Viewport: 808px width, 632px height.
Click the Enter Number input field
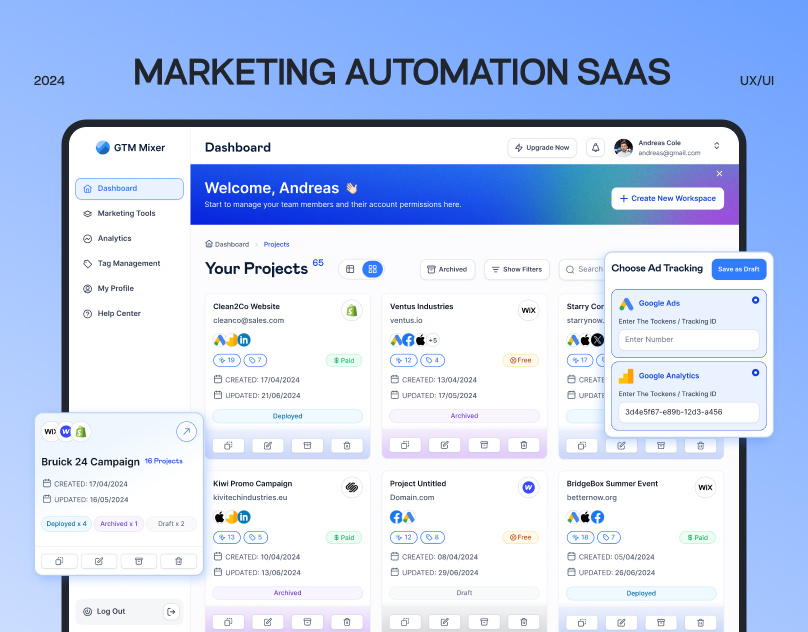tap(687, 340)
